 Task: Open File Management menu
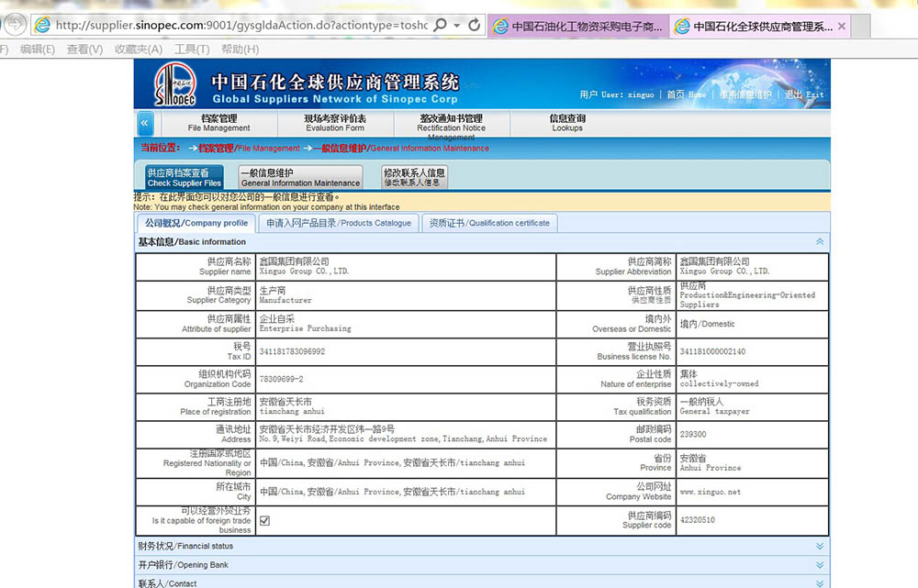[x=218, y=123]
